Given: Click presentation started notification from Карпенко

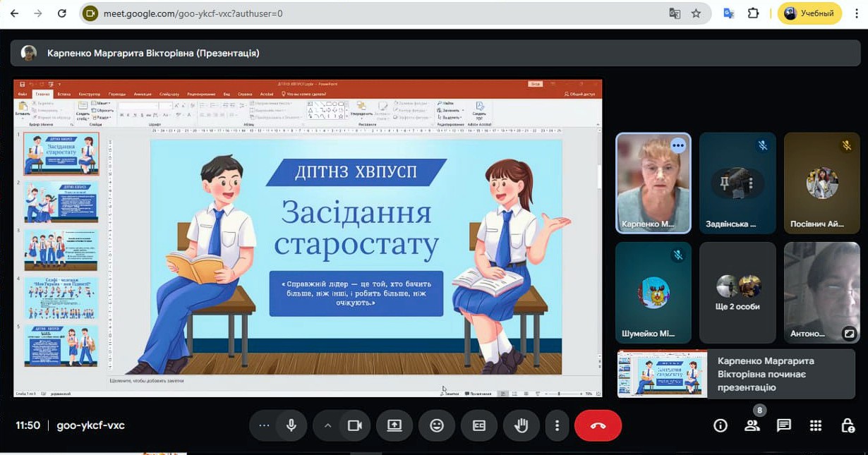Looking at the screenshot, I should [736, 374].
